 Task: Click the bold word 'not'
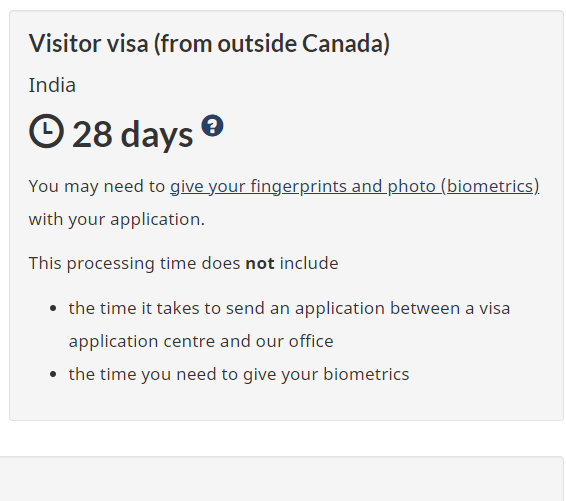pyautogui.click(x=260, y=263)
